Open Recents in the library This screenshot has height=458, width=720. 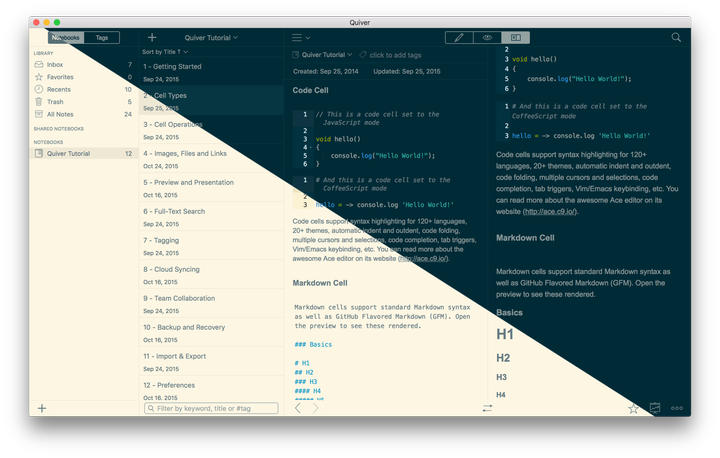click(84, 89)
